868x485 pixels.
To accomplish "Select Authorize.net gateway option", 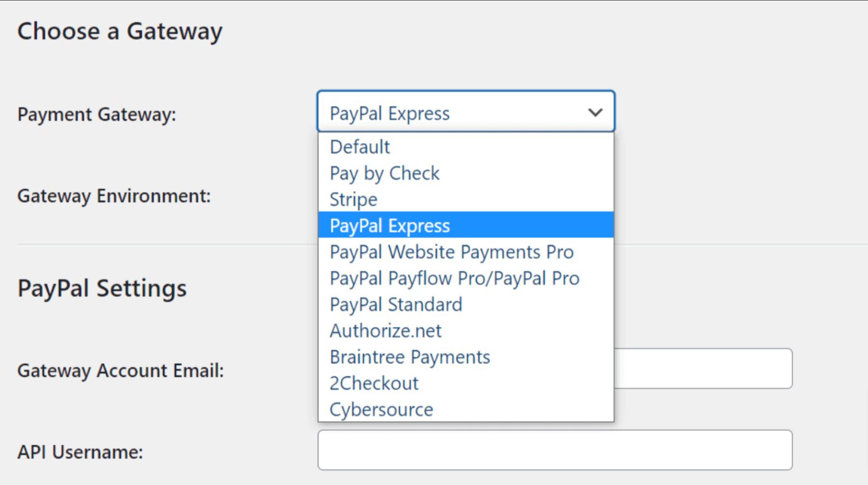I will point(385,331).
